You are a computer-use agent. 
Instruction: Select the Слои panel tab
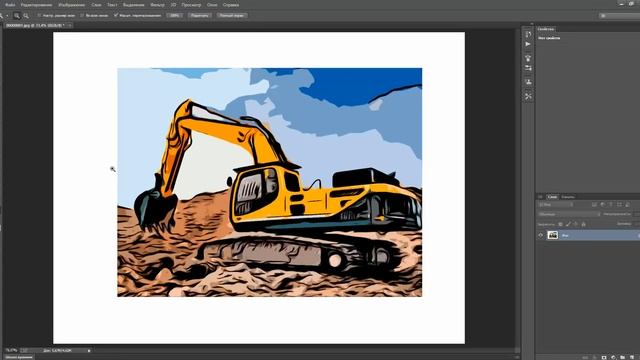(x=552, y=197)
